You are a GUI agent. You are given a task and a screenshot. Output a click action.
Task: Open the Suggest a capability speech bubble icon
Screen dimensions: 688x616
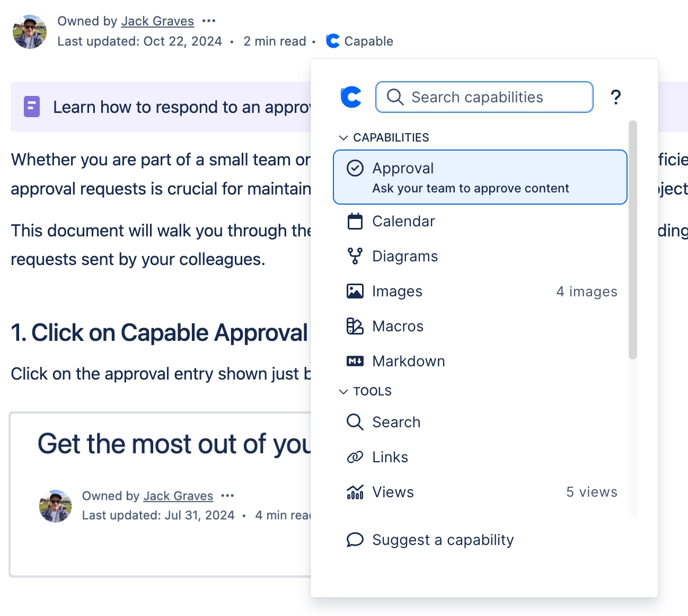(355, 540)
